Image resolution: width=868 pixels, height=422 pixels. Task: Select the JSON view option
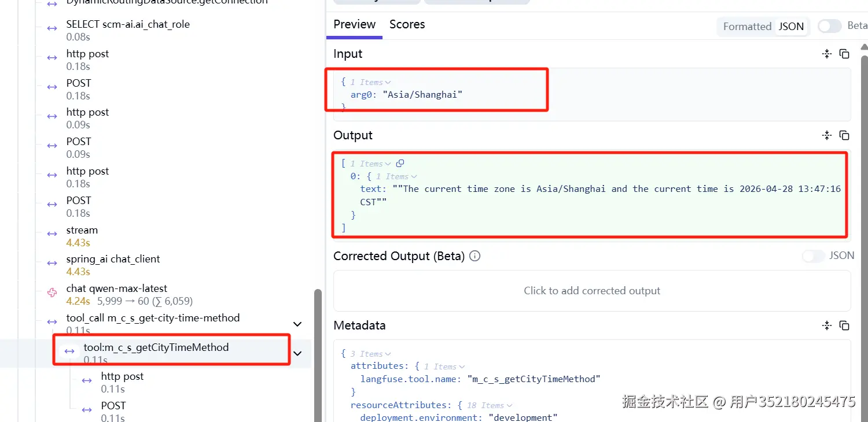[791, 27]
